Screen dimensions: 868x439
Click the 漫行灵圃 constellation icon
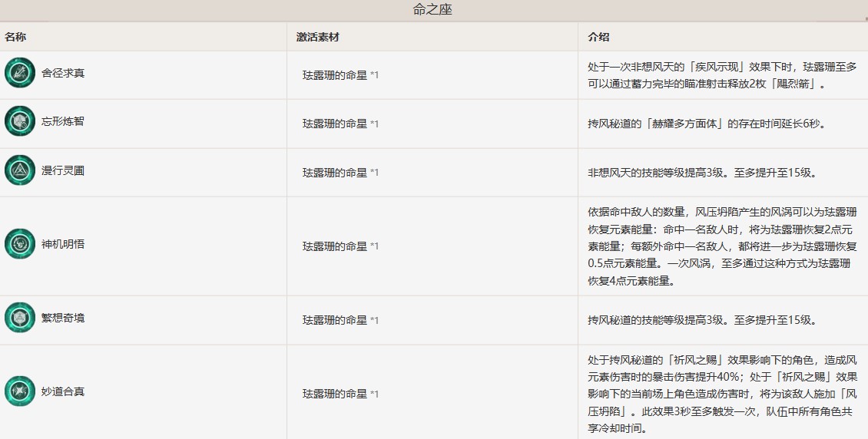point(20,170)
